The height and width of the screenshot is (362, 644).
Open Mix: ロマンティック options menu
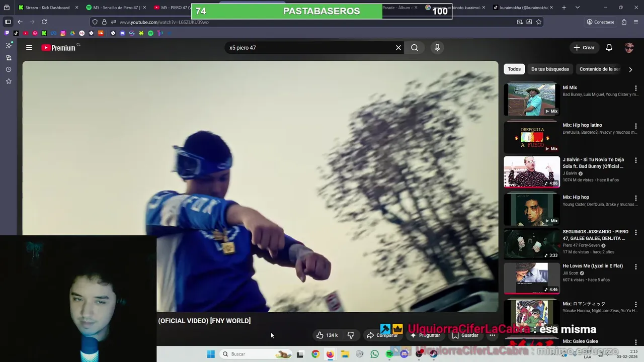[635, 304]
